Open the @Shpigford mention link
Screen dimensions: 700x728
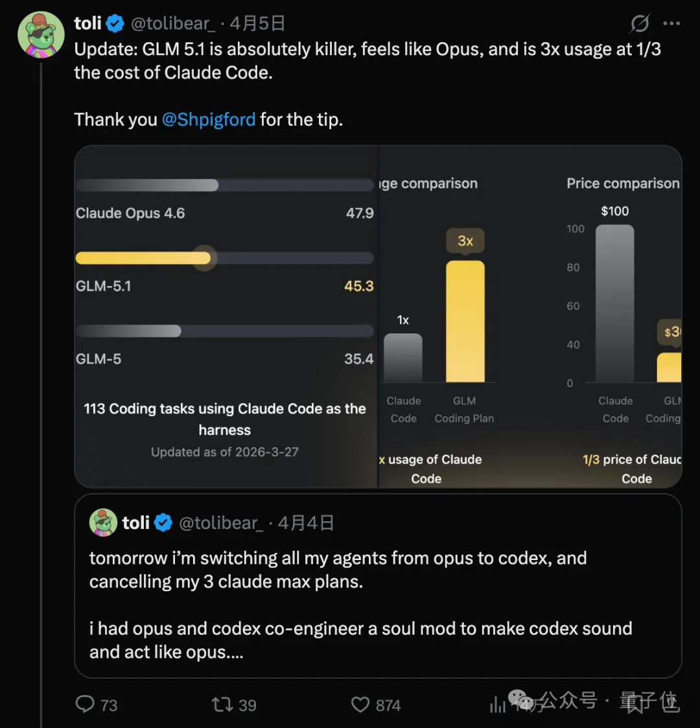208,119
